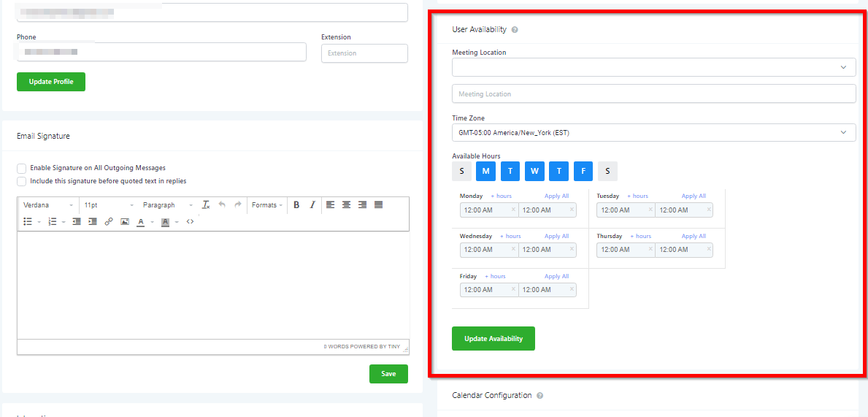Check Include signature before quoted text

click(x=22, y=181)
